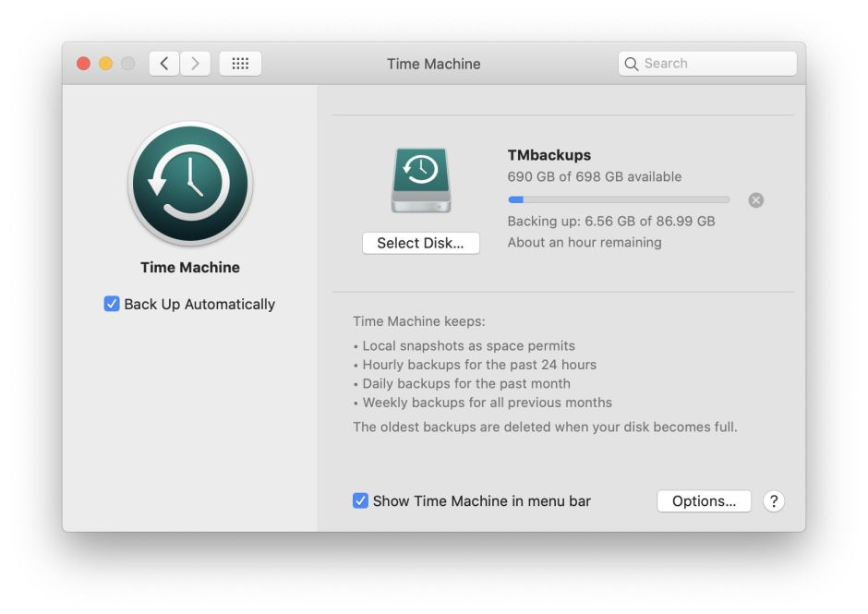The width and height of the screenshot is (868, 614).
Task: Cancel the backup with the X icon
Action: coord(755,199)
